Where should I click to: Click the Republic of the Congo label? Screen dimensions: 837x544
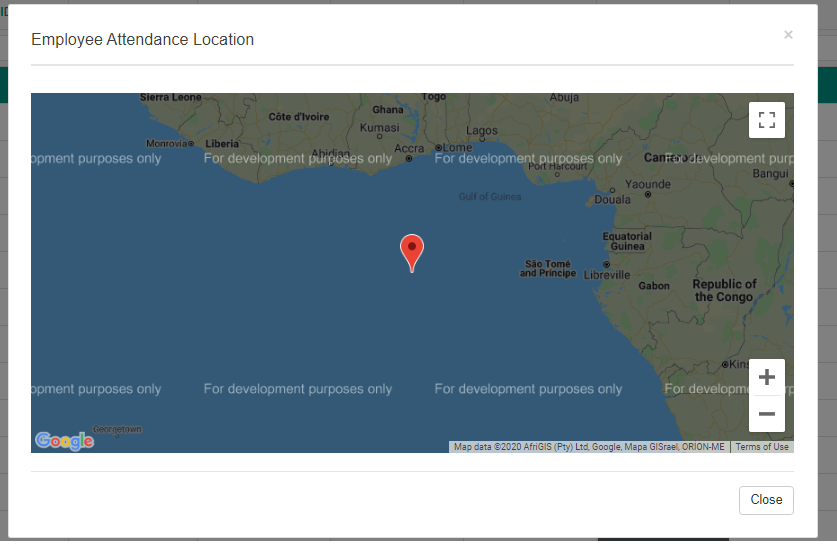click(724, 290)
